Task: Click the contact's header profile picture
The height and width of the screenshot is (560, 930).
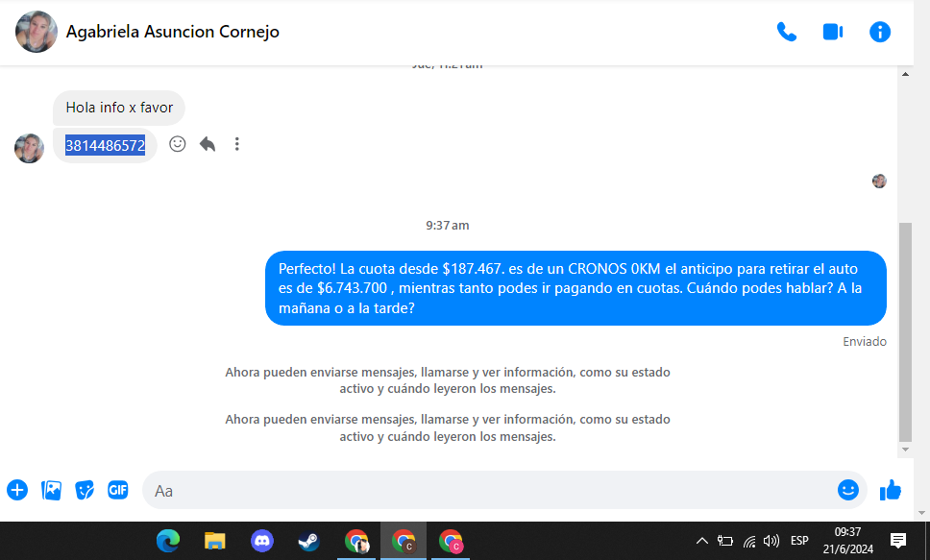Action: [37, 32]
